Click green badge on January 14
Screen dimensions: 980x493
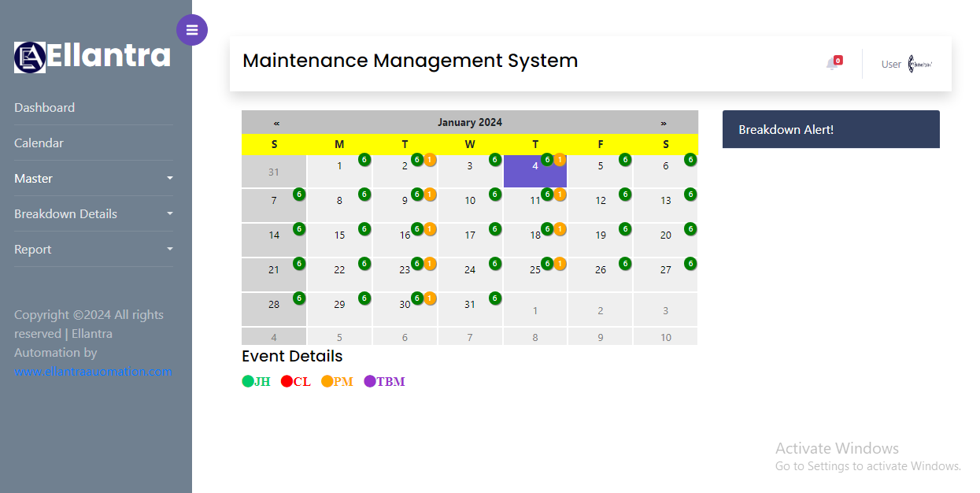click(299, 229)
